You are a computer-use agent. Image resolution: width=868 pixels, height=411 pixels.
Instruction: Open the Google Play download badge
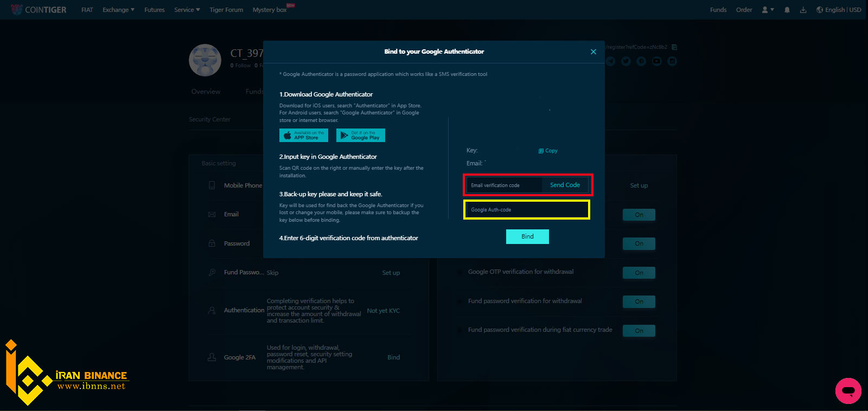(x=361, y=135)
